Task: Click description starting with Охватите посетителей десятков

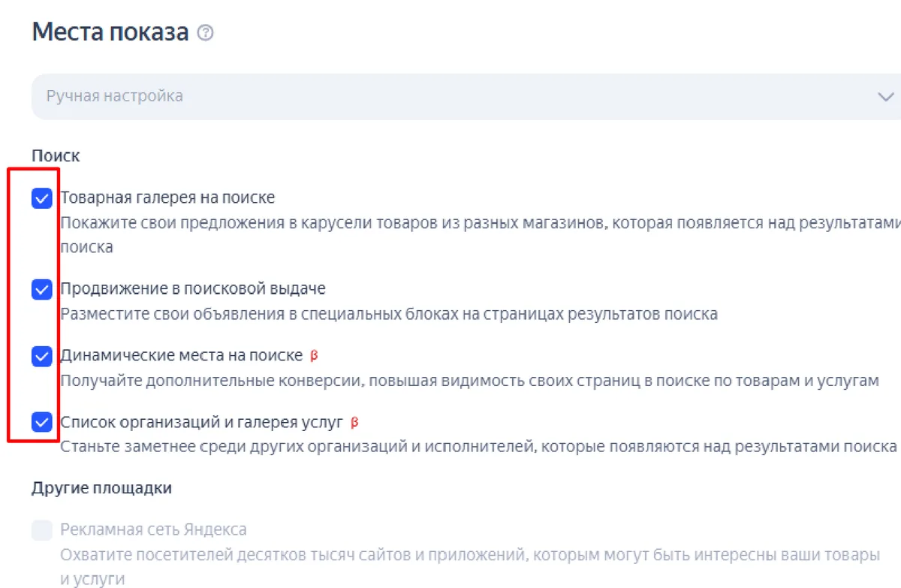Action: tap(470, 567)
